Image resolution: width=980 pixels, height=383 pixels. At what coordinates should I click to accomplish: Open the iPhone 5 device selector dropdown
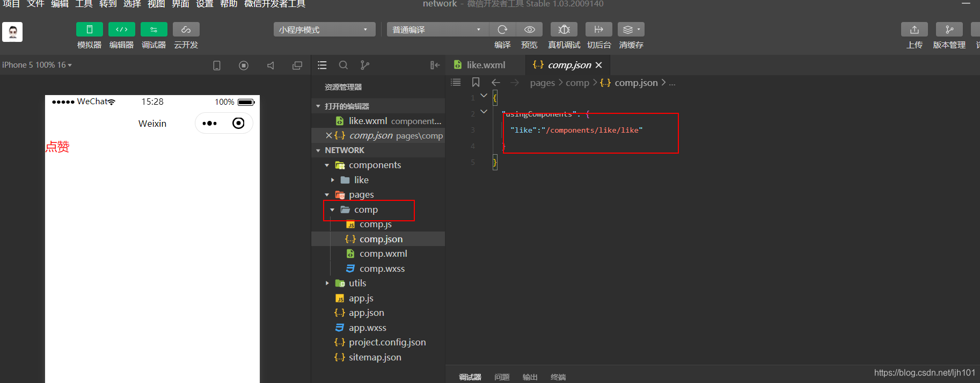tap(36, 65)
